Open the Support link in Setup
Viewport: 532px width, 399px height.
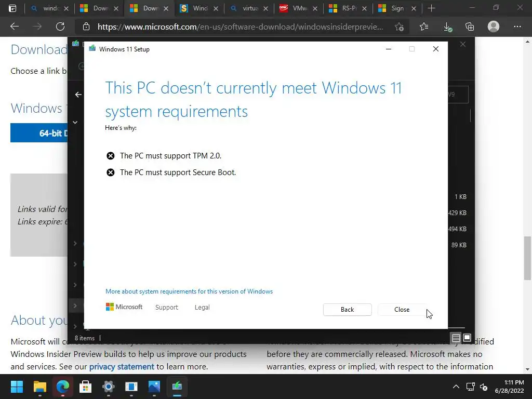(167, 308)
